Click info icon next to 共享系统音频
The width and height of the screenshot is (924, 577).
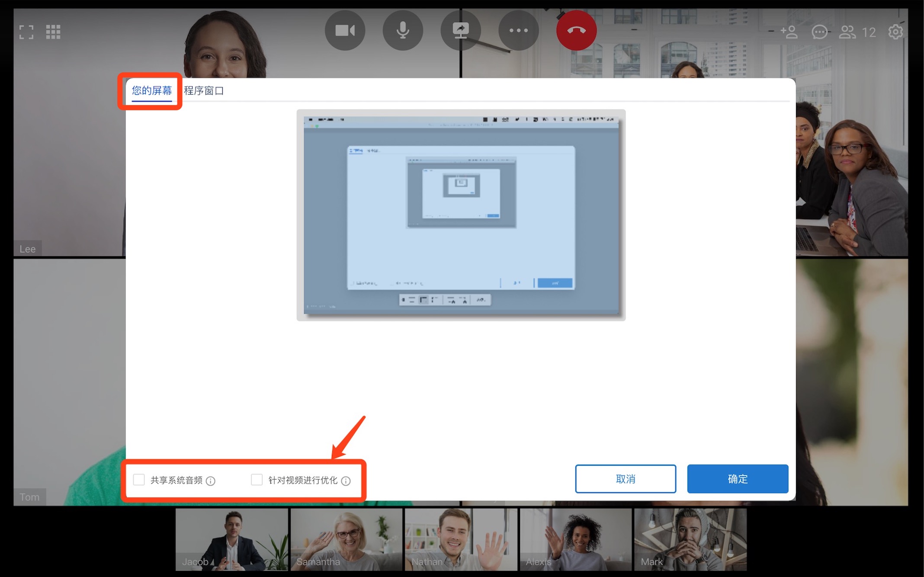[211, 481]
